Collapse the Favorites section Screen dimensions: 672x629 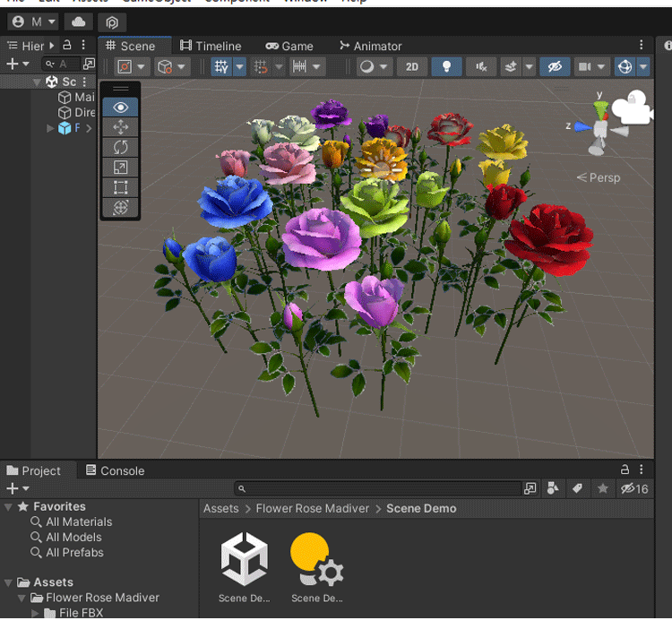[x=9, y=507]
